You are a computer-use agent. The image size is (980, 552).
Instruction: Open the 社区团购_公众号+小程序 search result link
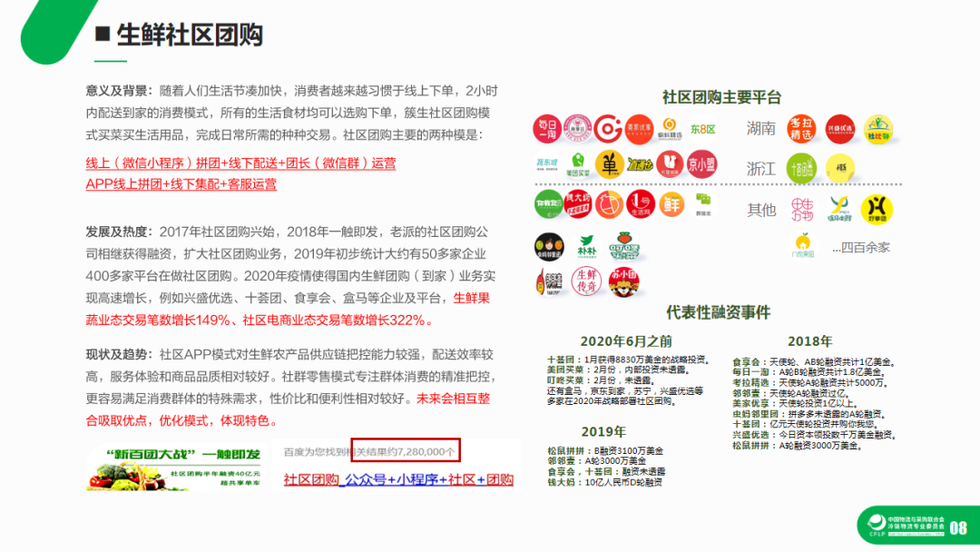pos(398,479)
